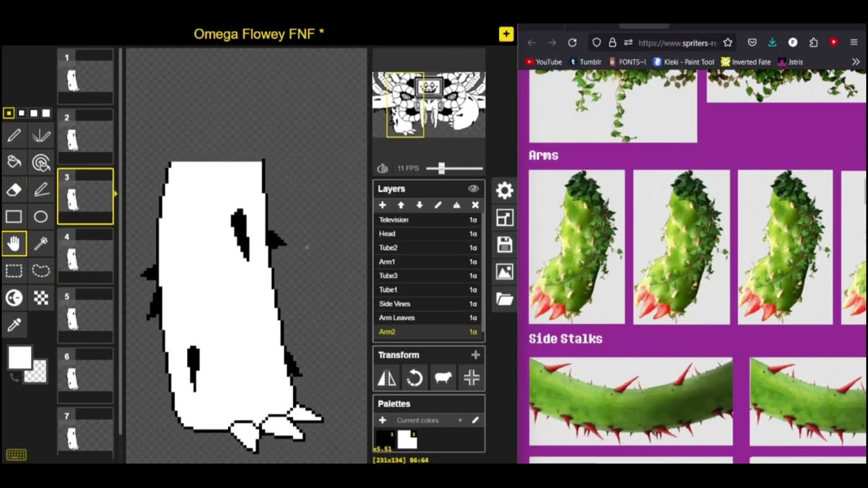Show more bookmarks chevron in Firefox
This screenshot has height=488, width=868.
[x=856, y=62]
